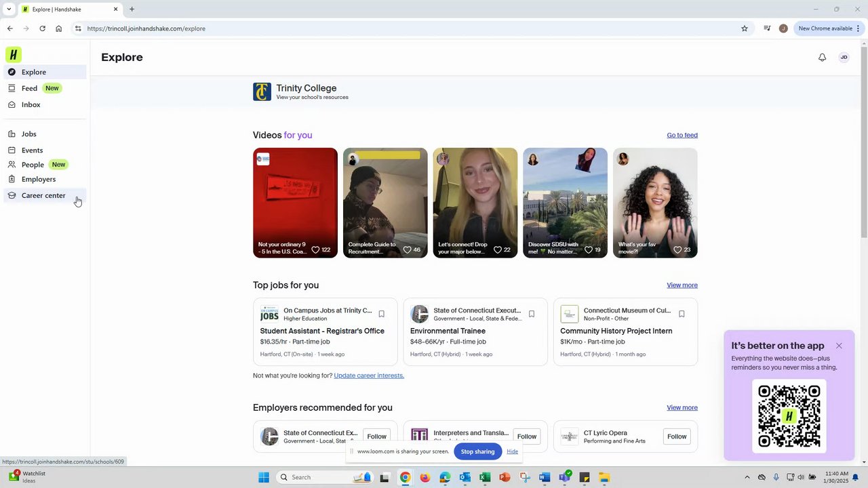
Task: Click the Handshake logo icon
Action: 14,55
